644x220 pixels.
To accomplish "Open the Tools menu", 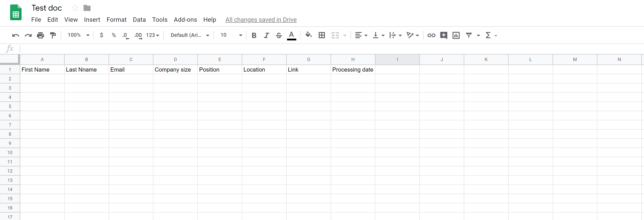I will (160, 20).
